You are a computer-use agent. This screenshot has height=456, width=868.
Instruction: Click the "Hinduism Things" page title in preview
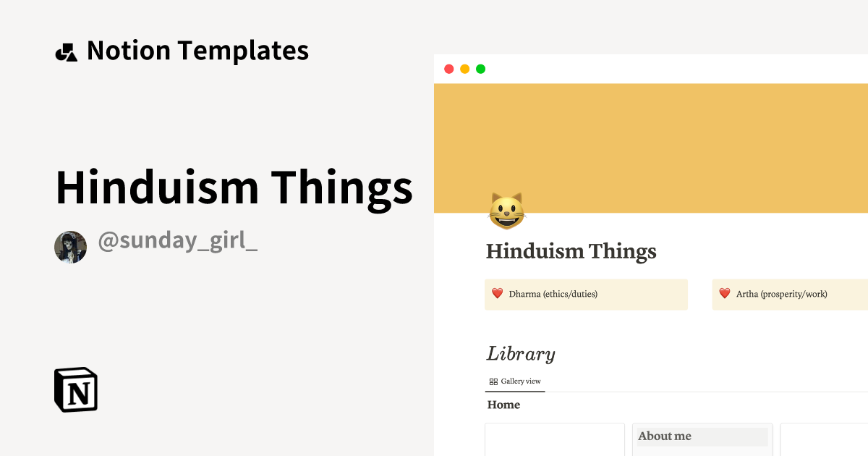point(571,252)
